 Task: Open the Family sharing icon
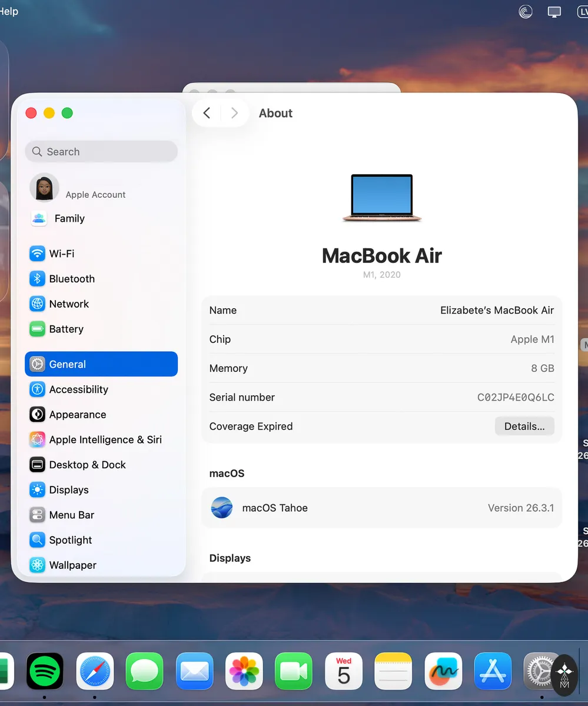39,219
